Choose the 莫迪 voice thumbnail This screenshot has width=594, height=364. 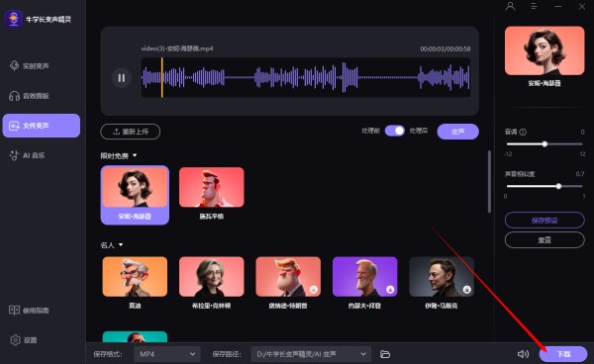click(x=135, y=277)
